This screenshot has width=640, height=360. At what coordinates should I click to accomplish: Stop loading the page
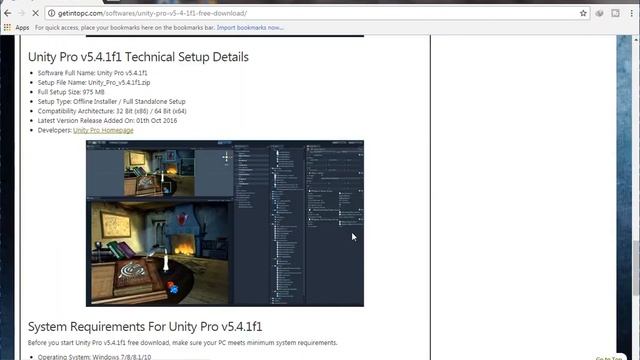click(x=36, y=13)
